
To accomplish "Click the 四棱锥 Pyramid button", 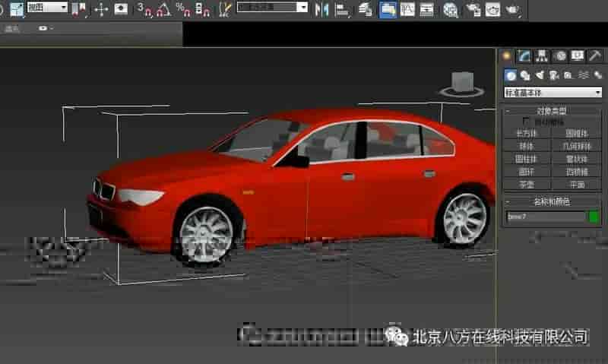I will [577, 172].
